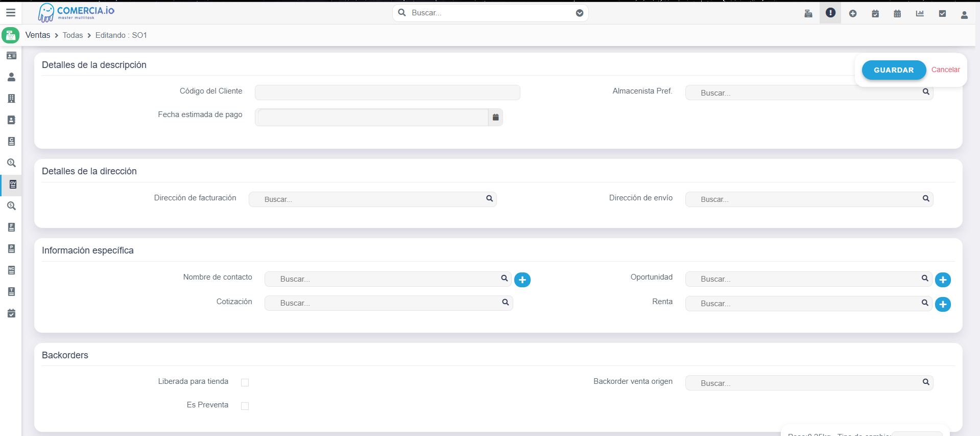This screenshot has width=980, height=436.
Task: Click the GUARDAR button
Action: coord(894,70)
